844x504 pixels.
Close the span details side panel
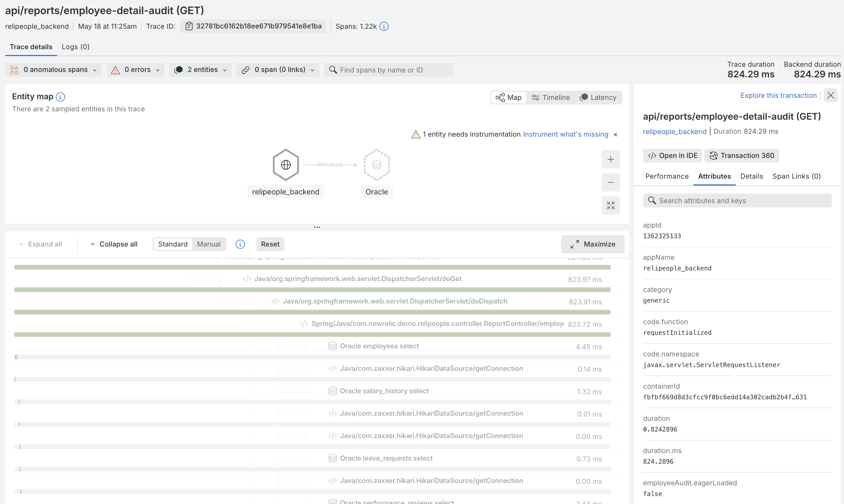(x=831, y=96)
